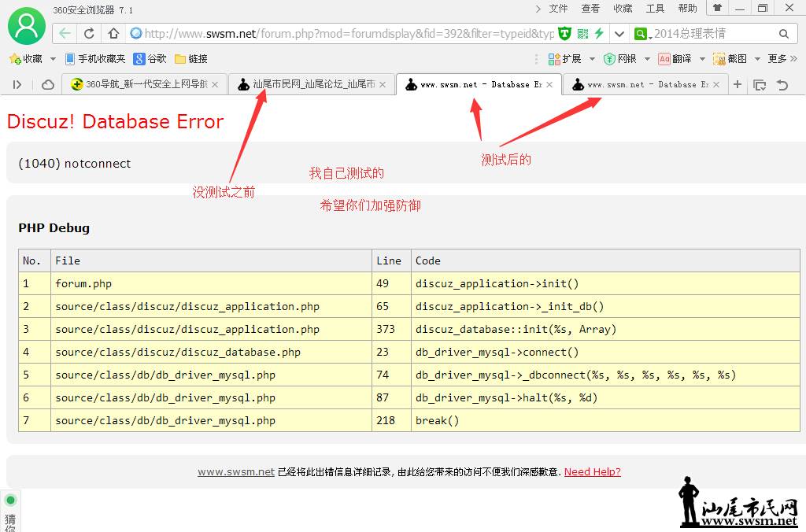Go back with the back arrow
Screen dimensions: 806x532
[65, 33]
